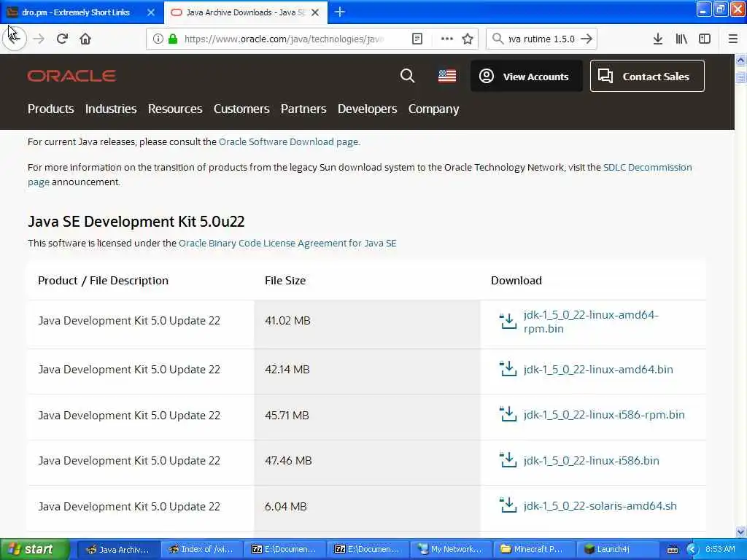Toggle reader view in address bar
The image size is (747, 560).
click(x=417, y=39)
